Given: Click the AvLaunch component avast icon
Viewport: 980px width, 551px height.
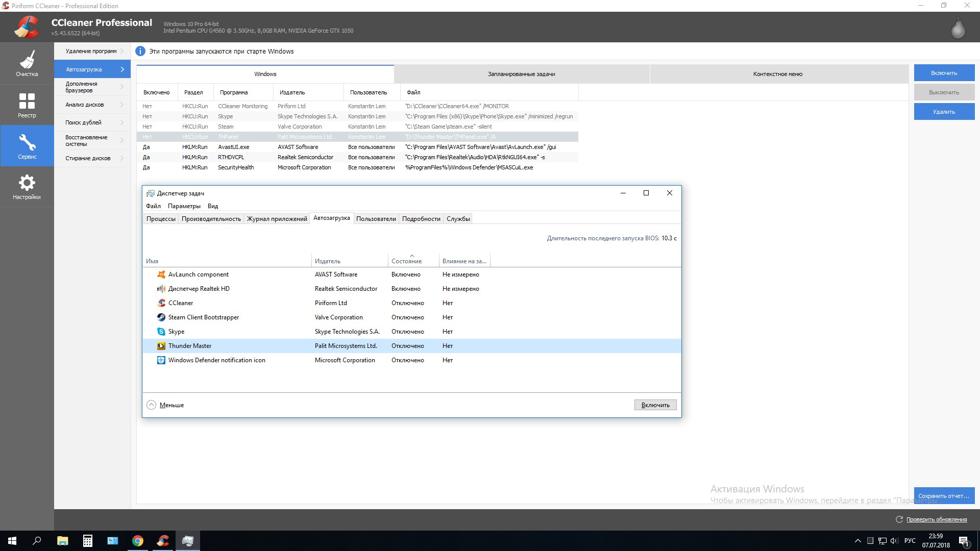Looking at the screenshot, I should pos(161,274).
